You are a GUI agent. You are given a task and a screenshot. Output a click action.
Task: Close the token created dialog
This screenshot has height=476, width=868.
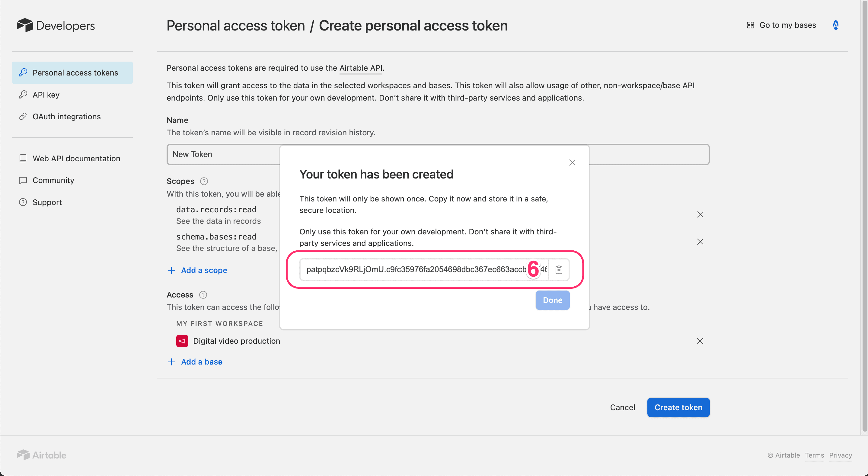[x=572, y=162]
